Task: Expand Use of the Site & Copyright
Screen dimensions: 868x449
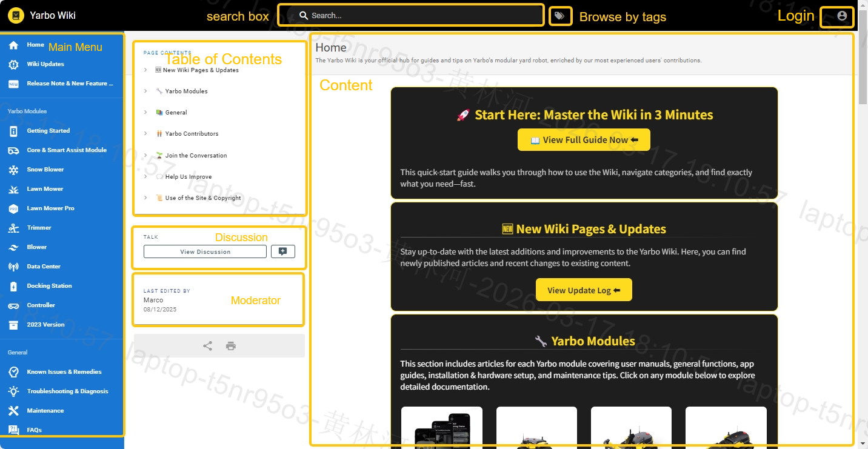Action: [146, 198]
